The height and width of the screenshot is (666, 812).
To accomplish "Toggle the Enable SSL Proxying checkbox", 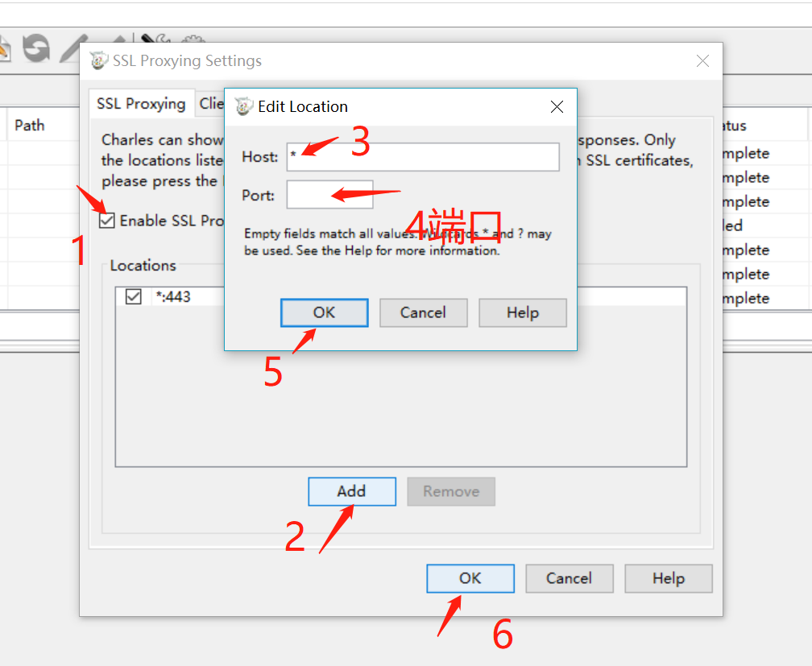I will coord(106,221).
